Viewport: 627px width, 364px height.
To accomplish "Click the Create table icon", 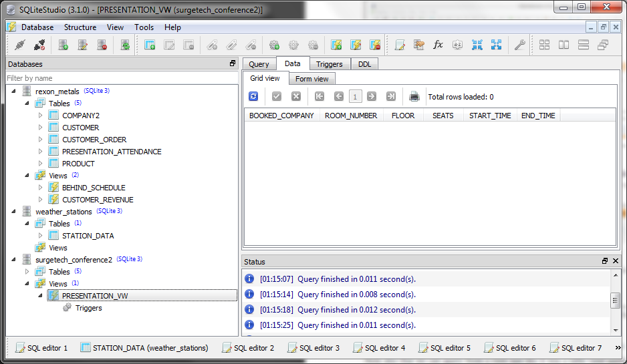I will click(x=150, y=45).
